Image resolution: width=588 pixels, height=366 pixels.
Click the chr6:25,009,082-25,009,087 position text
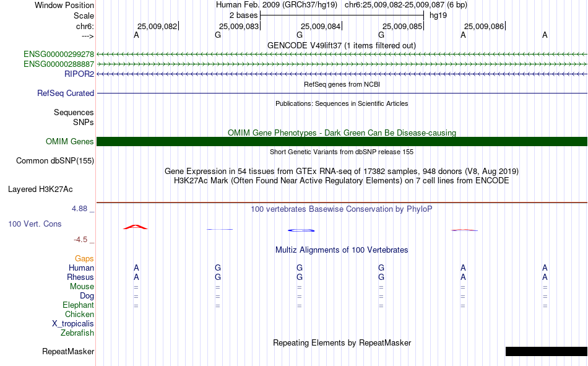(395, 5)
